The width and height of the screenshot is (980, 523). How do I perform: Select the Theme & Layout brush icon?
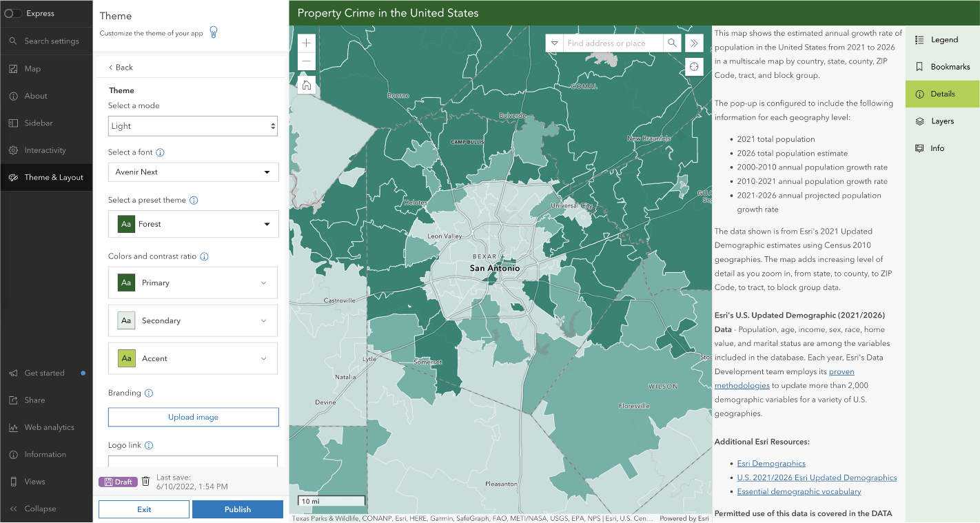[x=13, y=177]
